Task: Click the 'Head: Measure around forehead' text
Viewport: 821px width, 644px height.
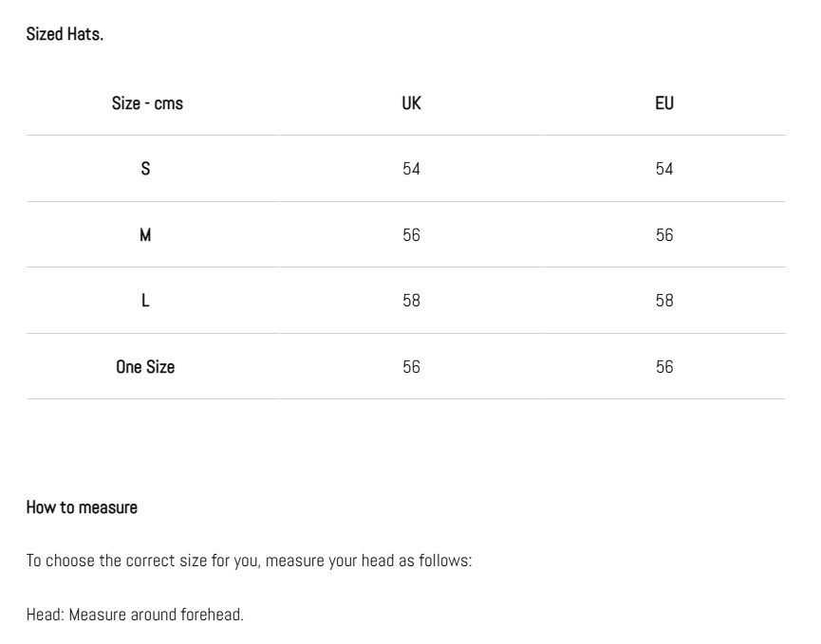Action: (x=135, y=615)
